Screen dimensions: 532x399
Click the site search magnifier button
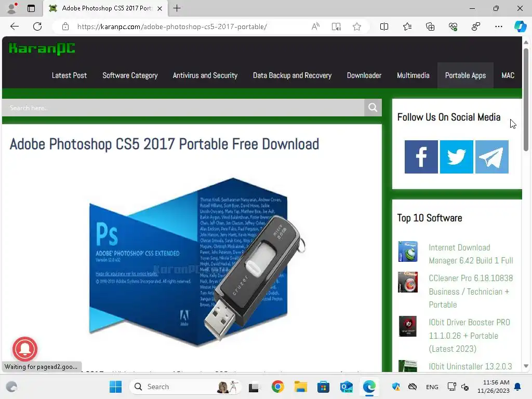tap(373, 108)
